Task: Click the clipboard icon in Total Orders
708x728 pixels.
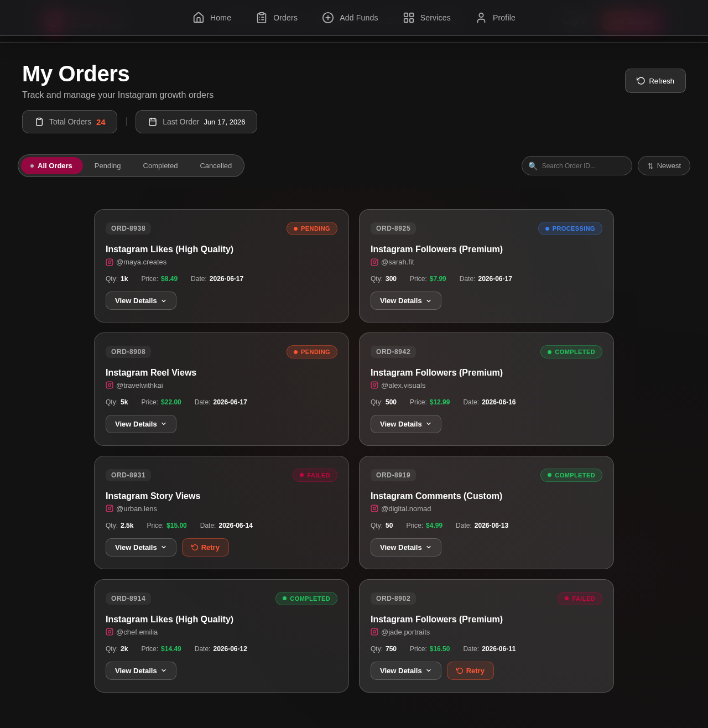Action: tap(39, 122)
